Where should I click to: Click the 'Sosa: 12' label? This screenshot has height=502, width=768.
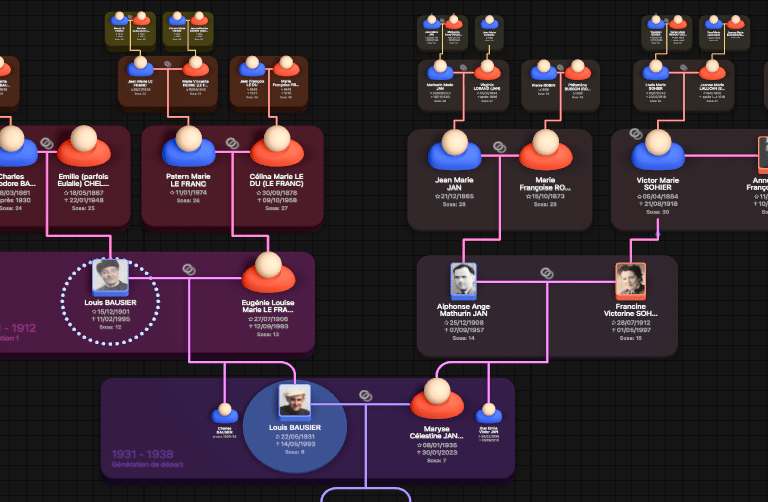[x=110, y=327]
